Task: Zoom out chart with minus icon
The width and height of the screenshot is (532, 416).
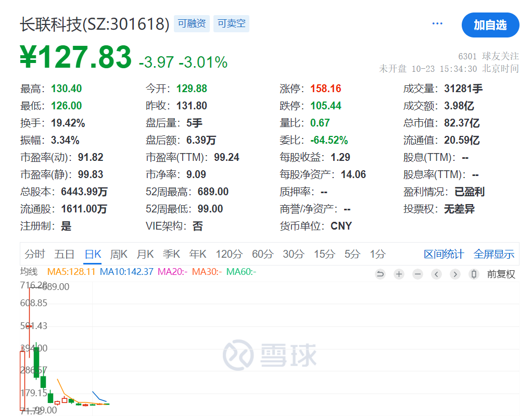Action: pos(417,274)
